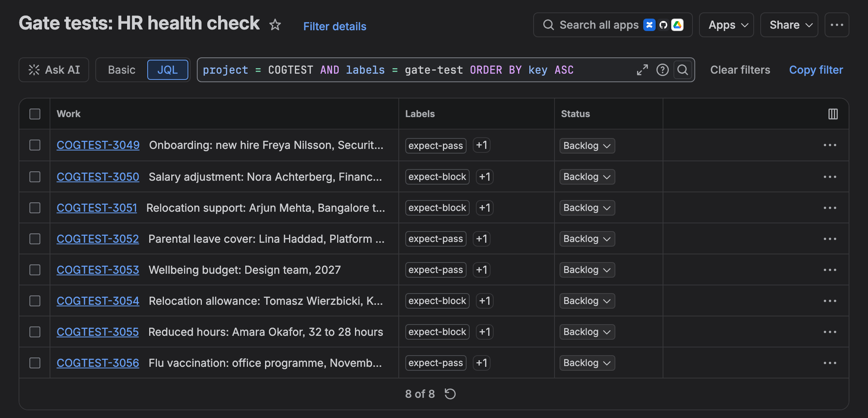868x418 pixels.
Task: Open row actions for COGTEST-3055
Action: pos(830,332)
